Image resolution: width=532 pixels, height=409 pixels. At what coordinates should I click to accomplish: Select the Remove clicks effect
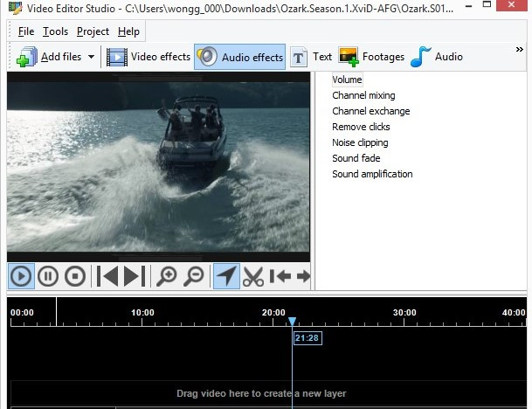tap(361, 127)
